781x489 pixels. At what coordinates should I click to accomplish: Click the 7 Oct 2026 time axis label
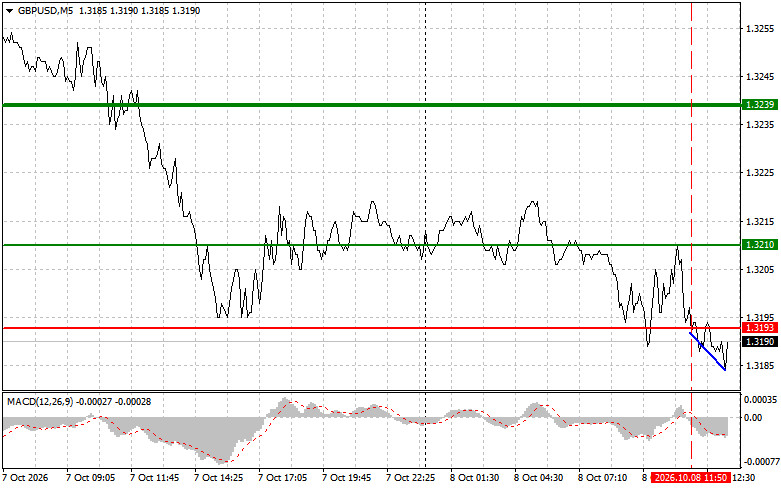tap(25, 478)
